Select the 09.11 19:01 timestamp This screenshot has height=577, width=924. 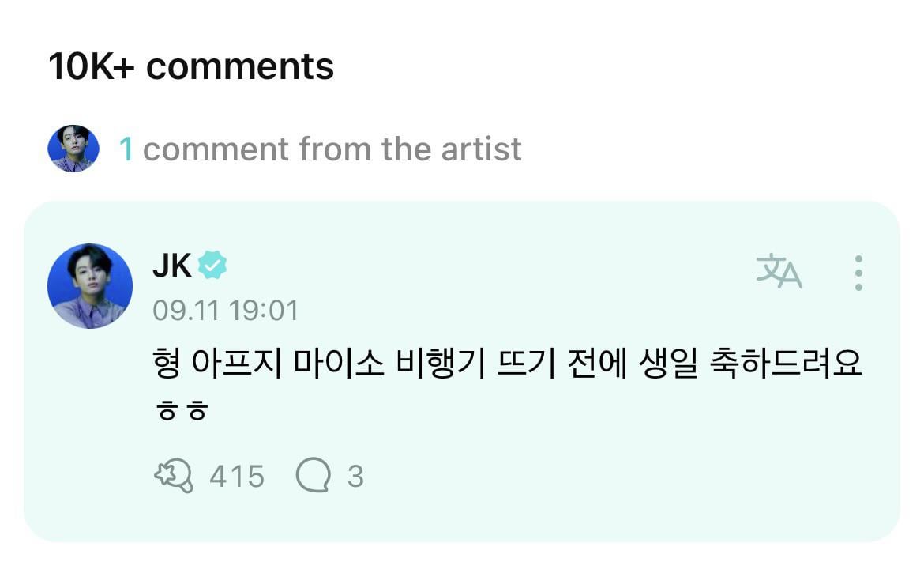click(x=225, y=310)
